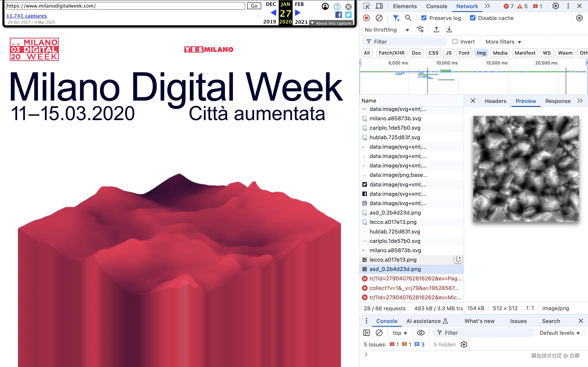This screenshot has width=588, height=367.
Task: Uncheck the Preserve log checkbox
Action: click(x=424, y=18)
